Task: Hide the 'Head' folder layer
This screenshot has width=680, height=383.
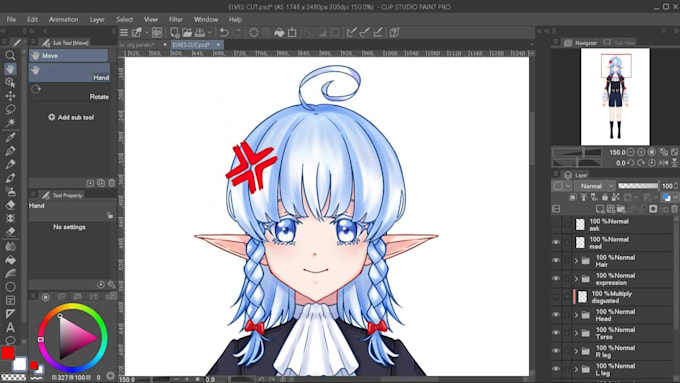Action: click(556, 315)
